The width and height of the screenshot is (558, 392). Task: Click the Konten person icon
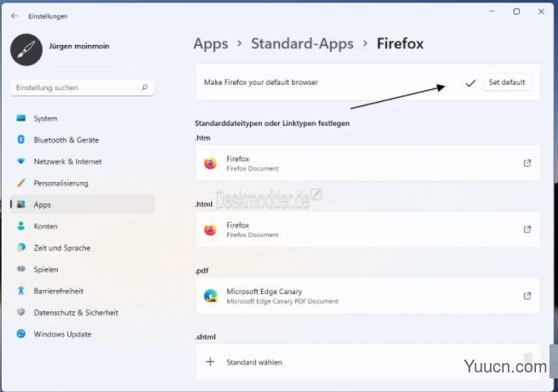(21, 226)
